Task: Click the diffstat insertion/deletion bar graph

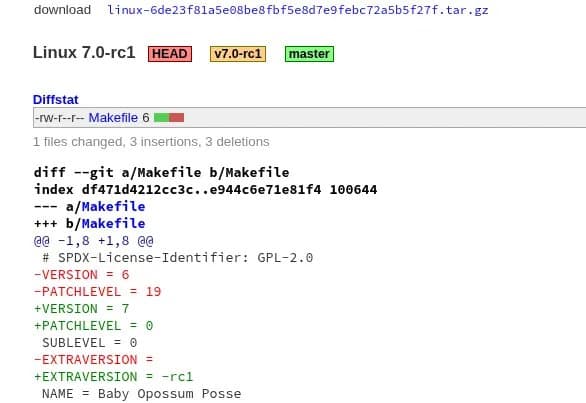Action: 169,118
